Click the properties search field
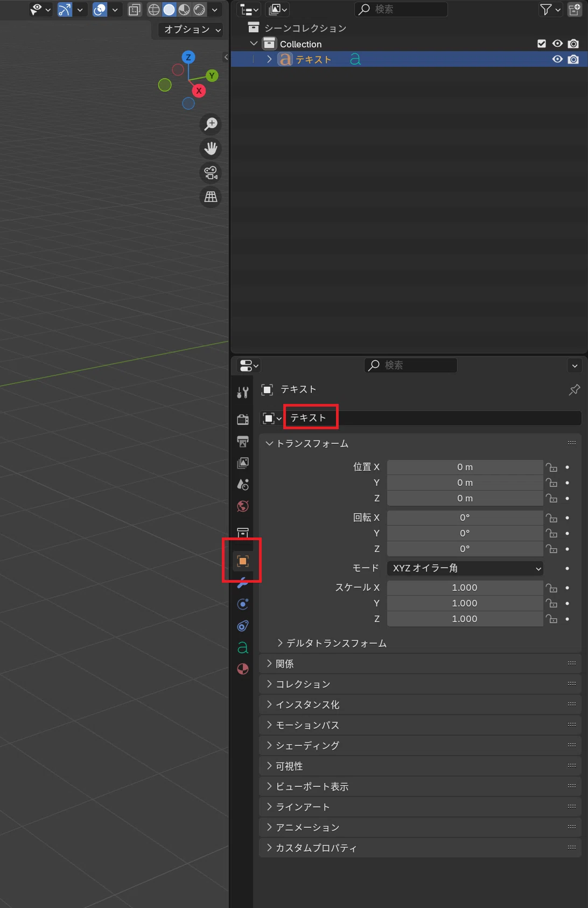This screenshot has width=588, height=908. tap(411, 365)
